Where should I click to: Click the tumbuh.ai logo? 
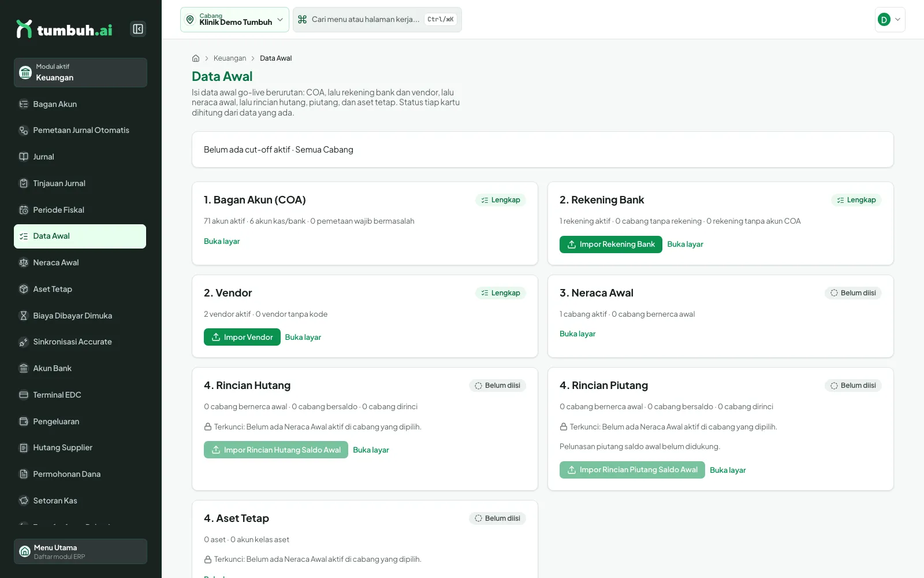pos(64,29)
